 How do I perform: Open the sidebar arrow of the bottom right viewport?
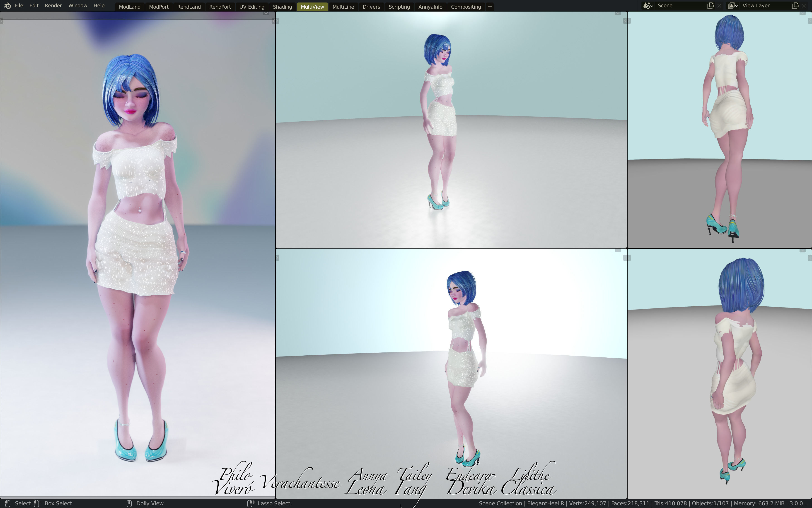point(810,258)
